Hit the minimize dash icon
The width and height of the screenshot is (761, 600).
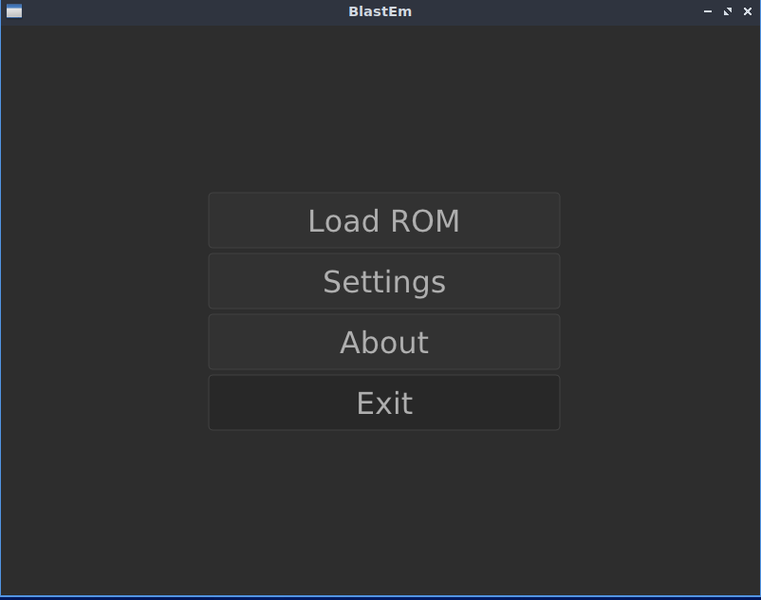point(708,12)
